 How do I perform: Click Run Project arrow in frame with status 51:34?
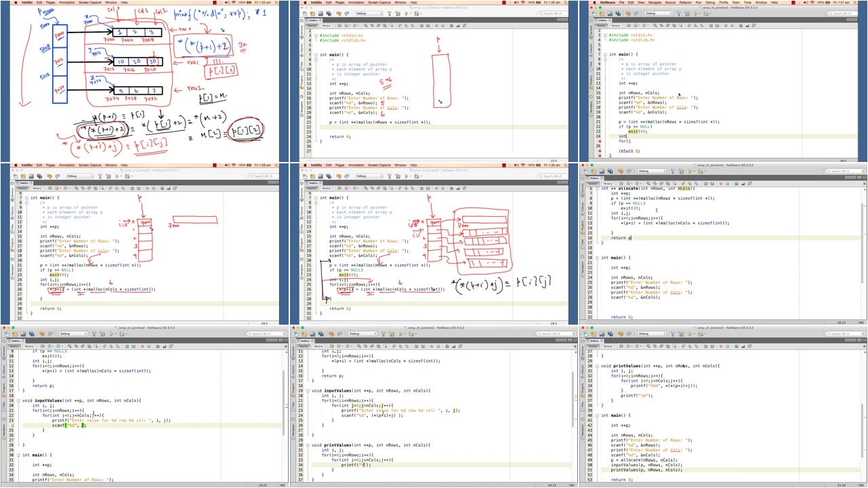point(690,333)
